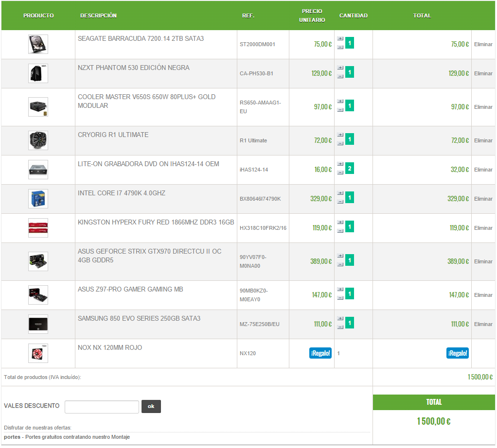
Task: Click reference text BX80646I74790K
Action: pyautogui.click(x=260, y=199)
